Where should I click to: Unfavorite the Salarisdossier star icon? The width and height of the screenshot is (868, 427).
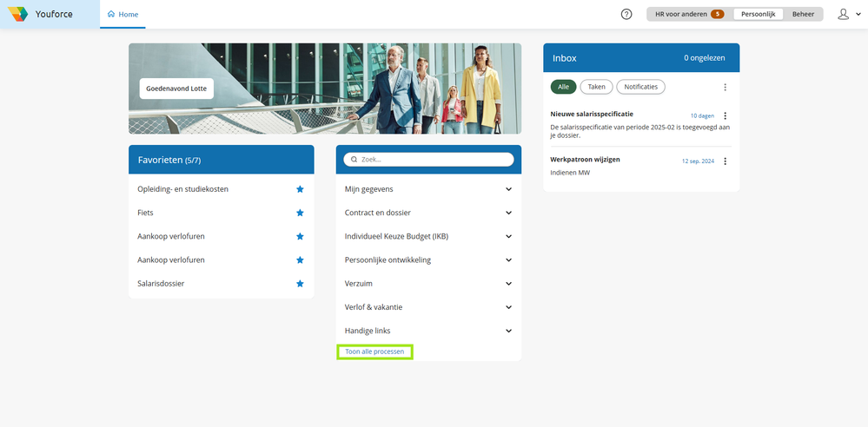300,283
